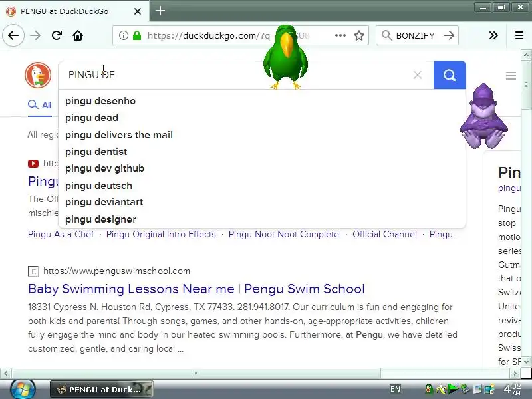Choose suggestion pingu deviantart
This screenshot has width=532, height=399.
pos(104,202)
